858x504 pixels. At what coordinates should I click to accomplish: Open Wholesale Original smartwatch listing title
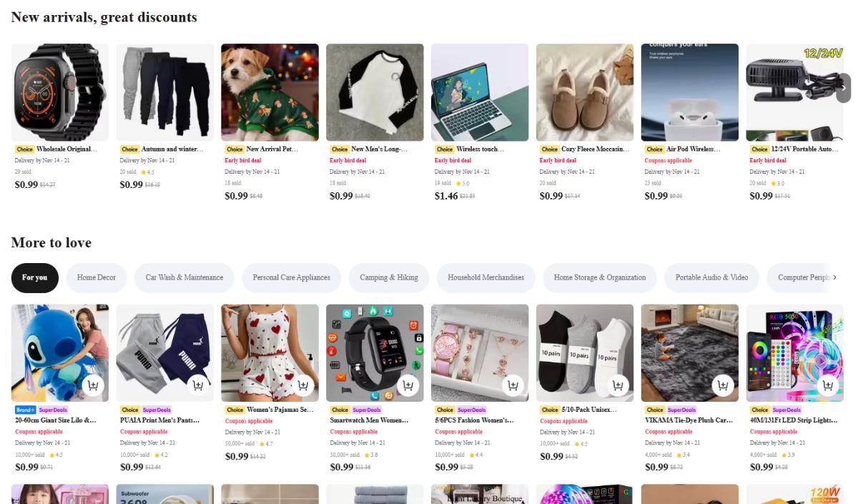point(66,149)
